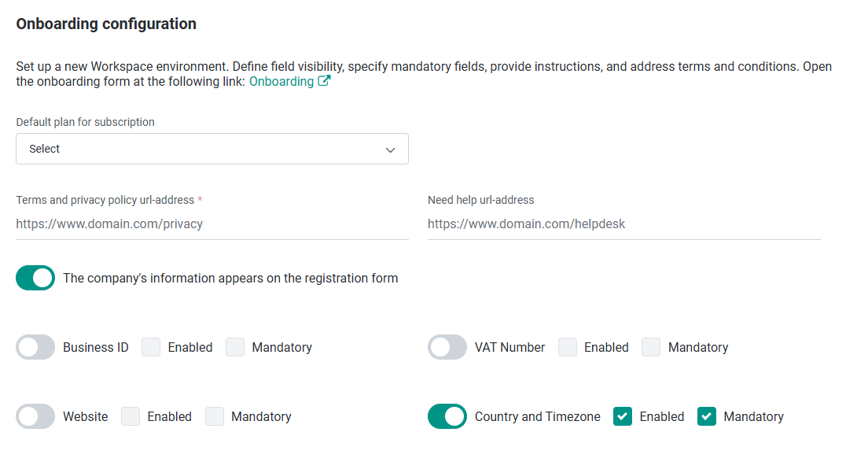
Task: Open the Default plan for subscription dropdown
Action: click(212, 149)
